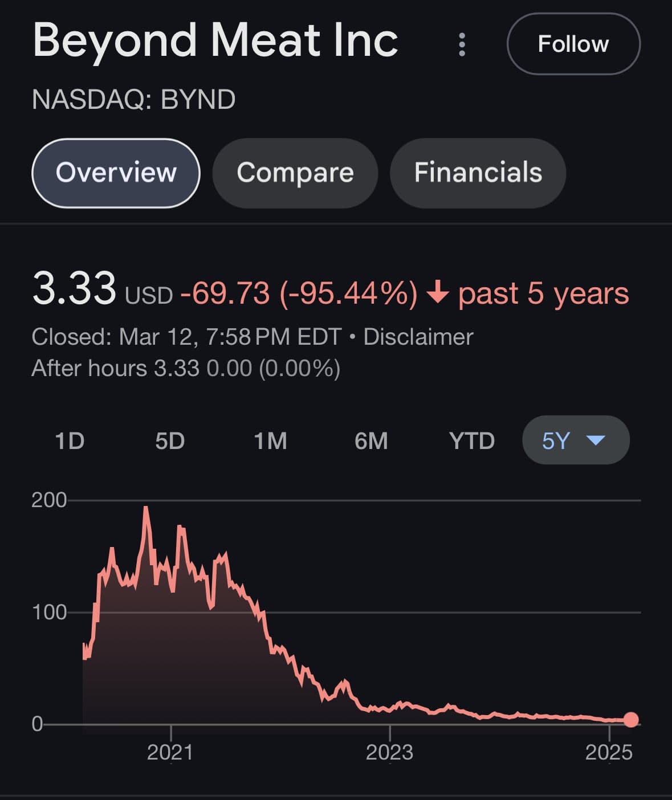Open the Disclaimer link
This screenshot has width=672, height=800.
[418, 337]
